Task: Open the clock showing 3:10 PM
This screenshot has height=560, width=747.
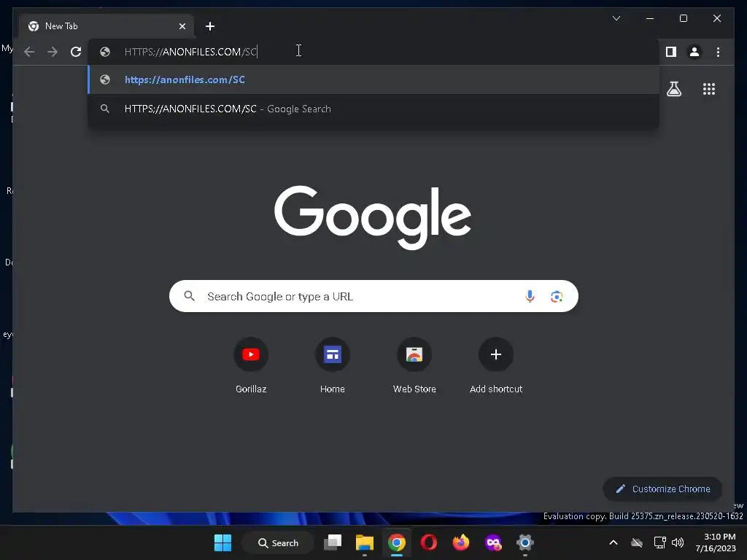Action: tap(716, 542)
